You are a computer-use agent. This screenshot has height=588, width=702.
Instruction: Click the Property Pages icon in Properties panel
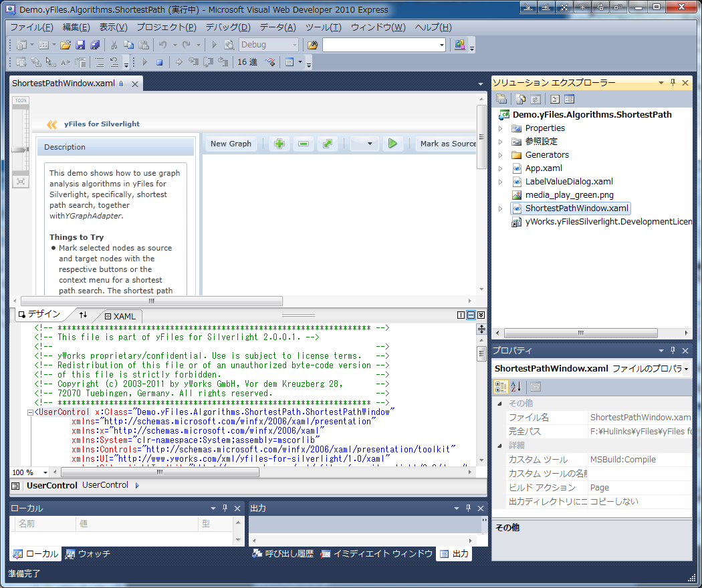coord(536,387)
